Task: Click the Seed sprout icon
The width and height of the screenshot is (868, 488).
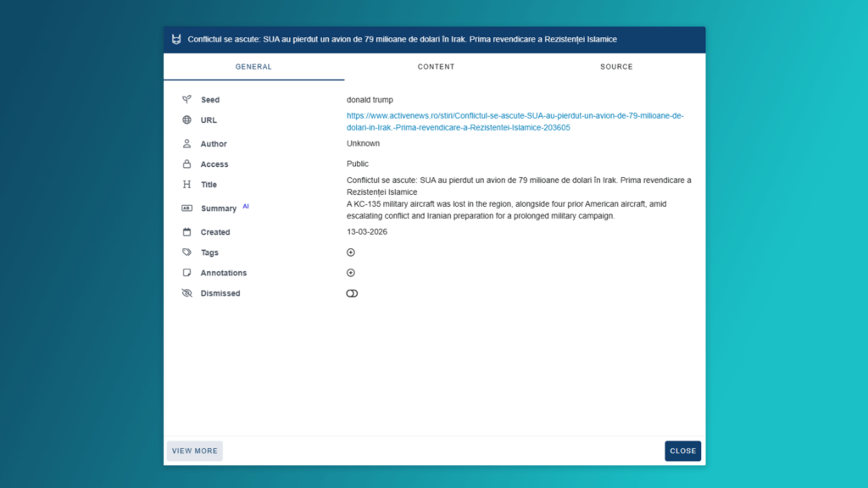Action: (186, 100)
